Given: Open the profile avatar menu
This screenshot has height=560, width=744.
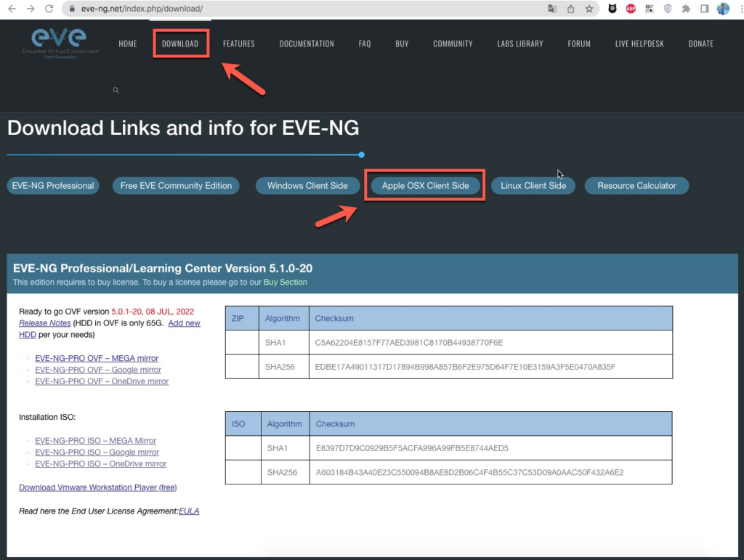Looking at the screenshot, I should pyautogui.click(x=723, y=9).
